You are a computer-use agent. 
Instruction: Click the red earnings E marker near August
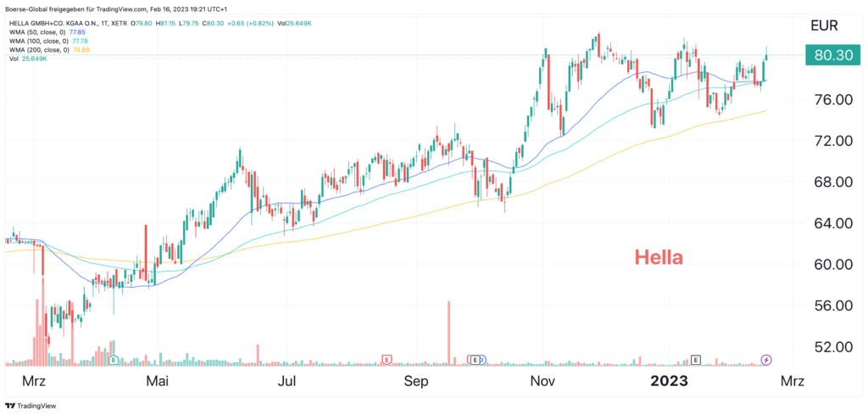[387, 360]
